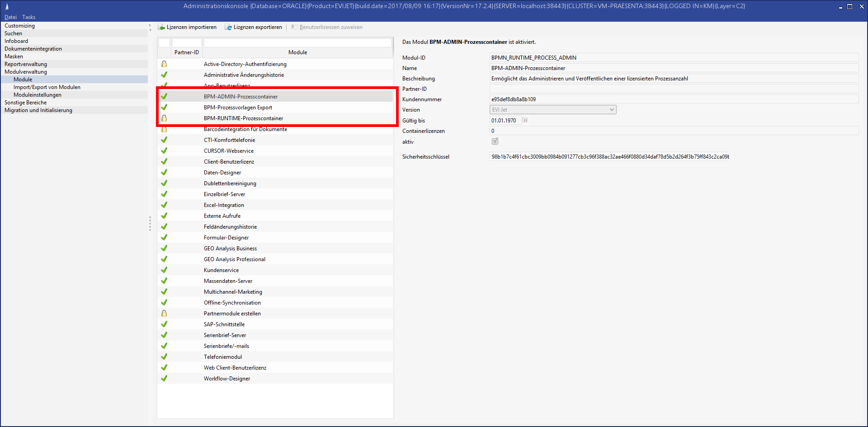Click lock icon of BPM-RUNTIME-Prozesscontainer row

click(x=164, y=118)
